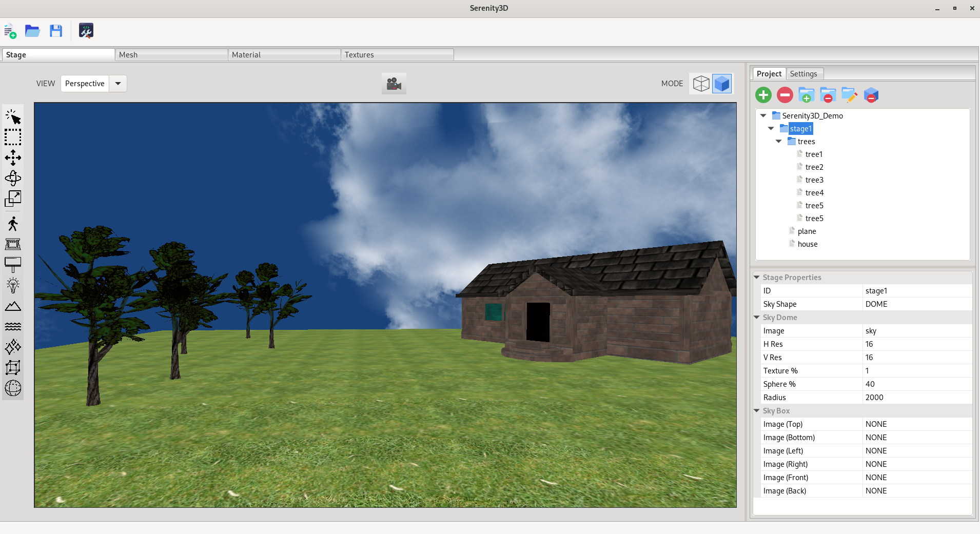Click the green add item button
980x534 pixels.
[x=763, y=95]
